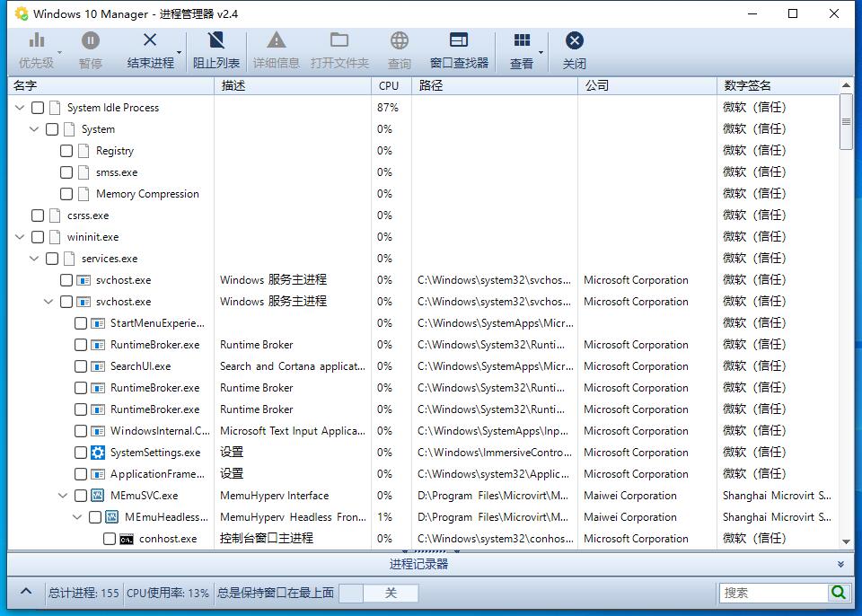
Task: Check the smss.exe checkbox
Action: 66,172
